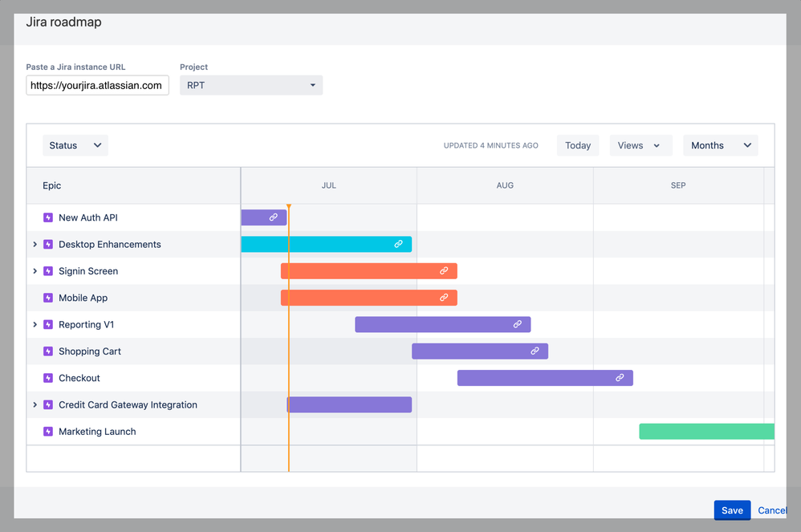Open the Status filter dropdown

(x=75, y=145)
